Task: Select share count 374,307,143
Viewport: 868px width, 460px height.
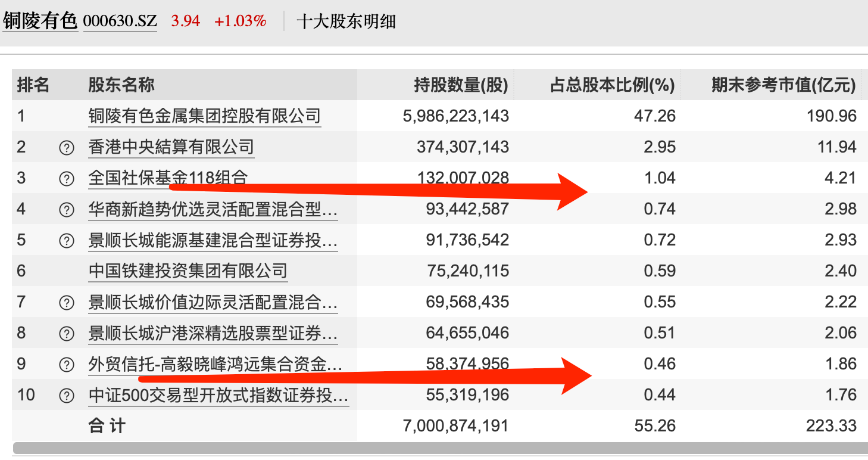Action: point(463,147)
